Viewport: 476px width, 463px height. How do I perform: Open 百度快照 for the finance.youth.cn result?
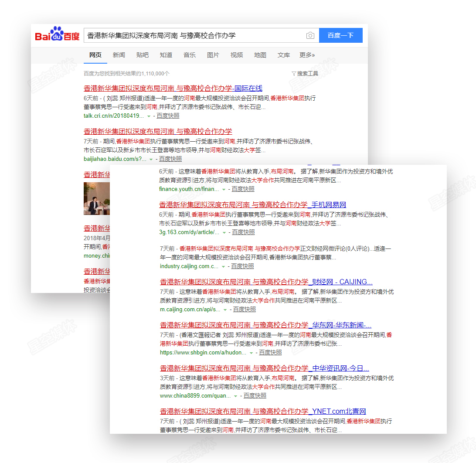tap(243, 189)
